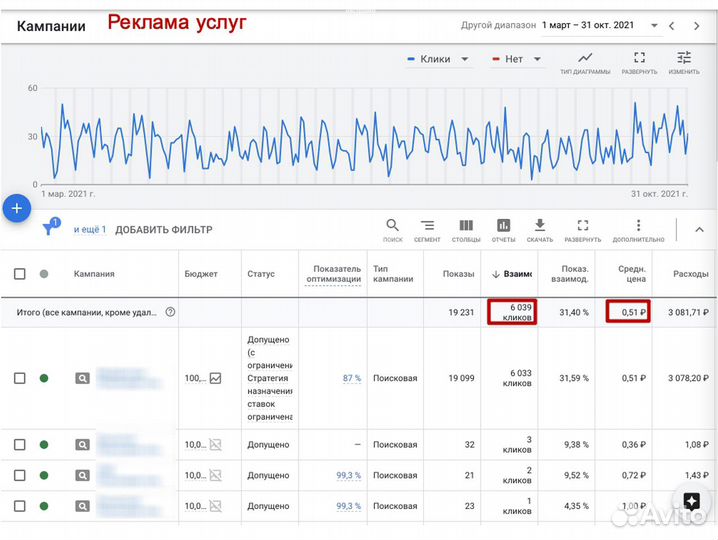This screenshot has height=540, width=718.
Task: Click Добавить фильтр
Action: pyautogui.click(x=163, y=229)
